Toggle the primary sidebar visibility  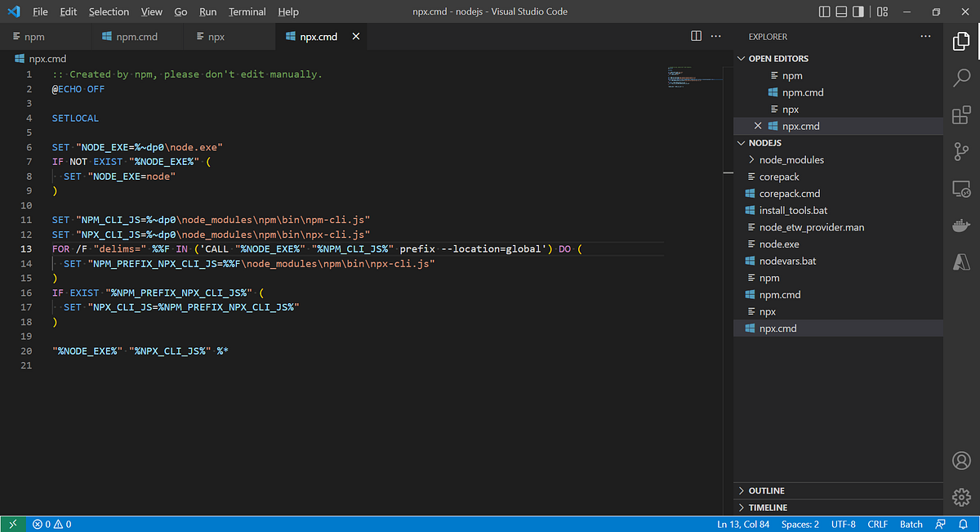coord(825,11)
